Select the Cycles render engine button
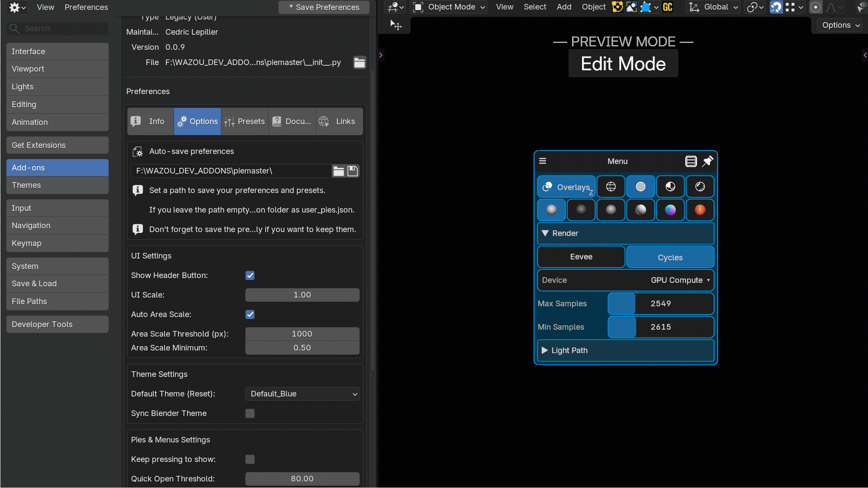The height and width of the screenshot is (488, 868). (x=670, y=257)
